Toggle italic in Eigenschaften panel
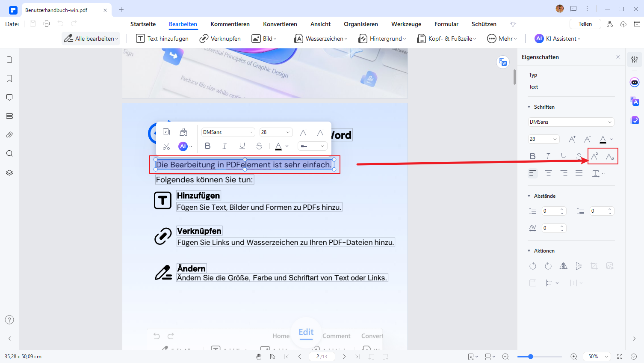The image size is (644, 363). coord(548,156)
